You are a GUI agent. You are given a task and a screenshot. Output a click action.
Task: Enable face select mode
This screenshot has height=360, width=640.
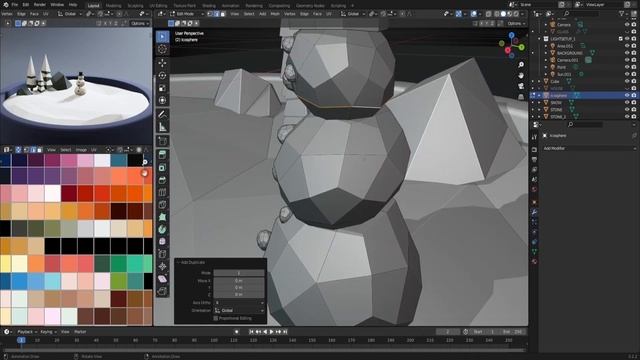pos(223,14)
